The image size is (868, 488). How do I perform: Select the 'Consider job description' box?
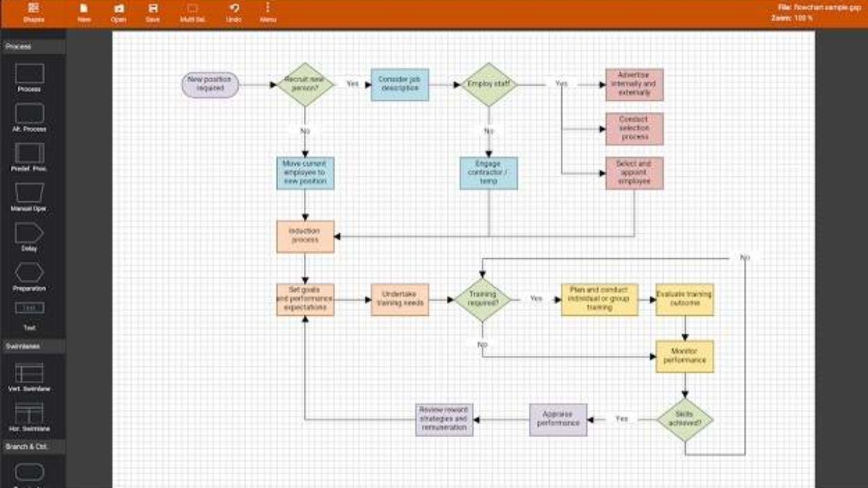400,85
